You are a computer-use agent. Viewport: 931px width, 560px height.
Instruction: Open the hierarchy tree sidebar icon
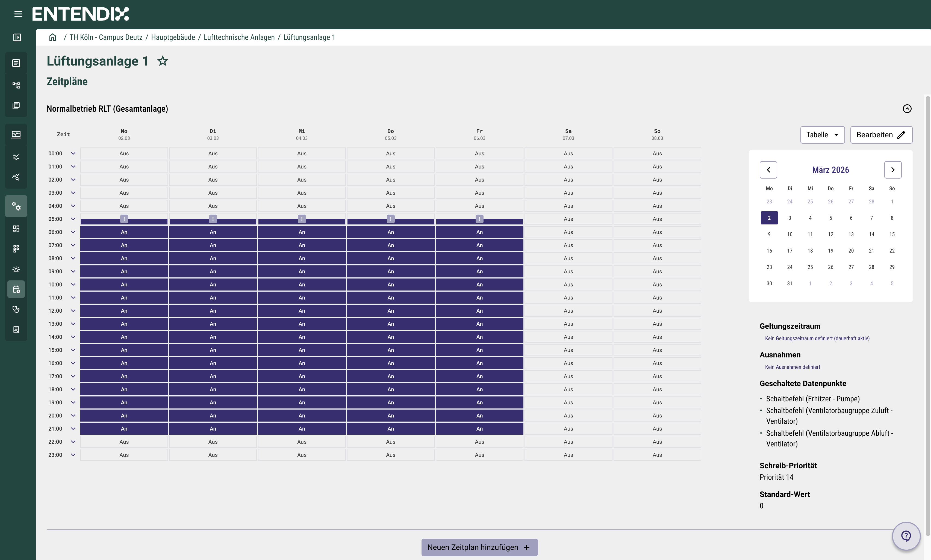pos(16,85)
